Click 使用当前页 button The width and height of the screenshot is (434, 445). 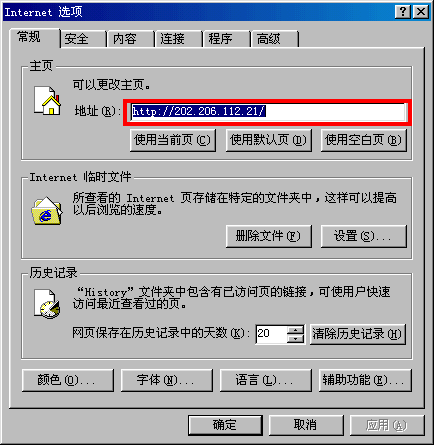[173, 140]
